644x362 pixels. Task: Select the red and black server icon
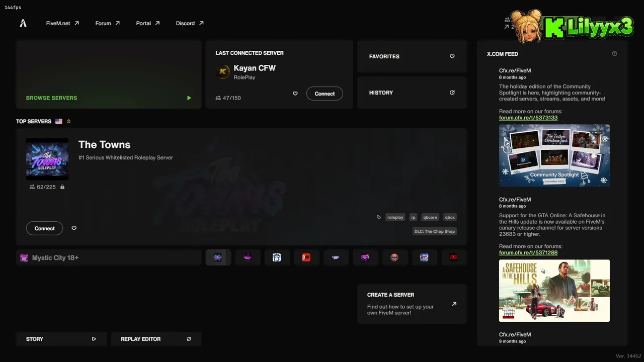[454, 257]
